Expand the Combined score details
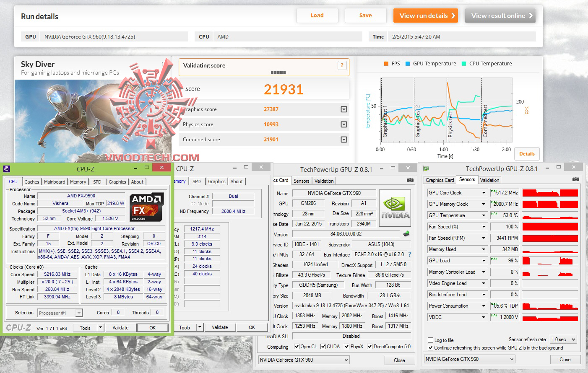588x373 pixels. point(344,140)
